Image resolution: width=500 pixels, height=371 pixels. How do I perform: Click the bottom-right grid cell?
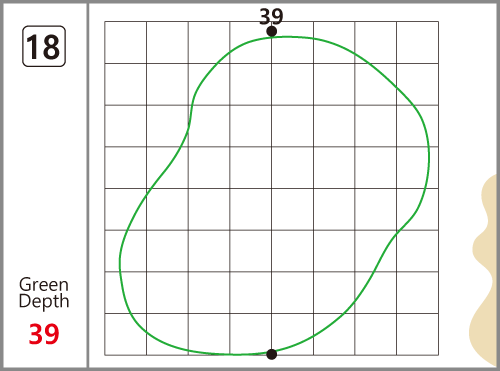click(417, 334)
